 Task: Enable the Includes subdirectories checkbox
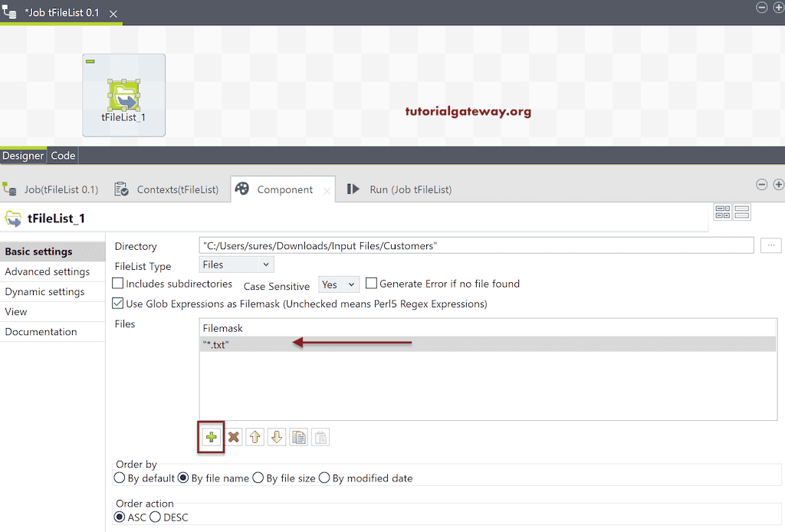click(119, 283)
